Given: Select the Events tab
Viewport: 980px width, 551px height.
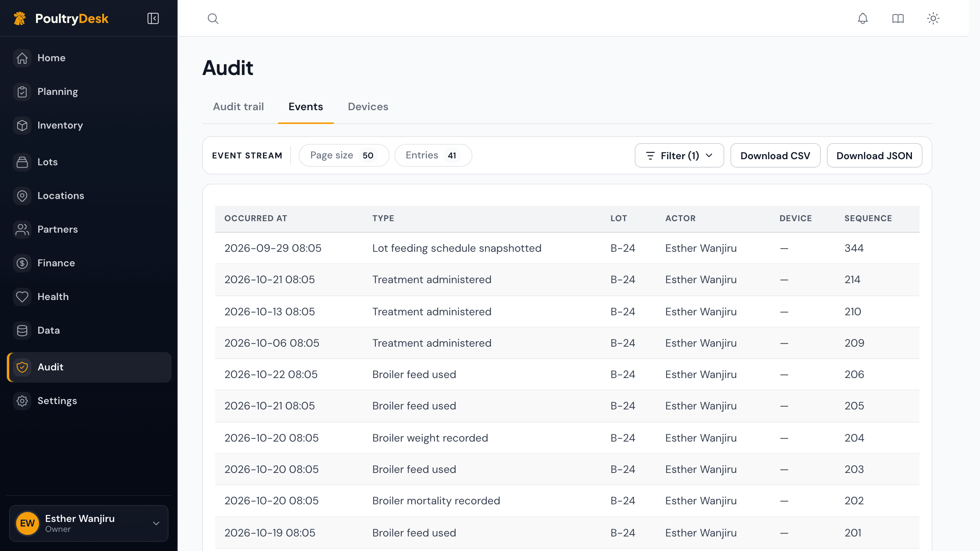Looking at the screenshot, I should pos(305,107).
